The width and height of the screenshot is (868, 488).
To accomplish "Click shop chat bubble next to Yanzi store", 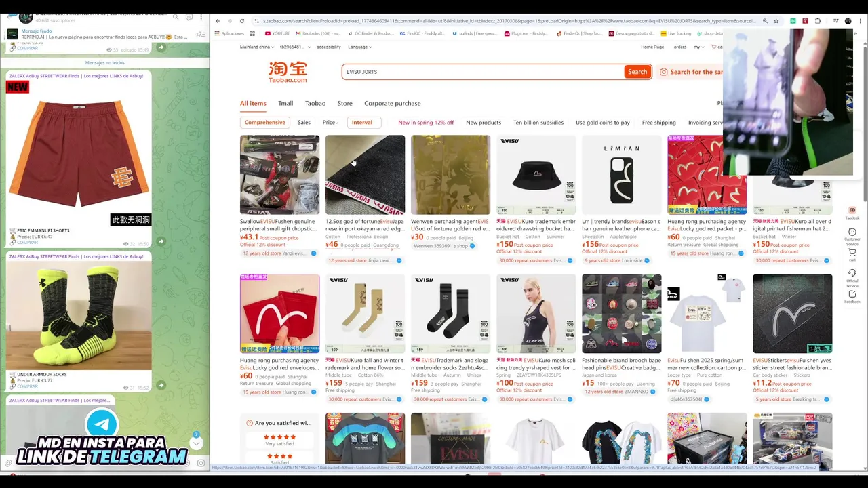I will (x=313, y=253).
